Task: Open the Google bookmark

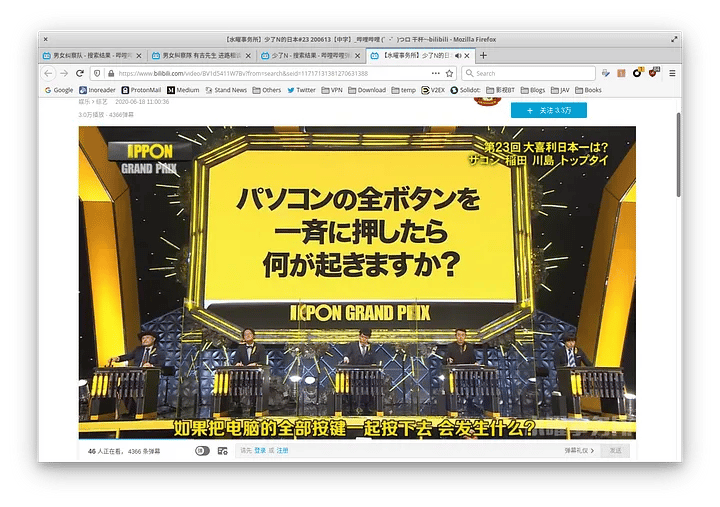Action: click(x=59, y=90)
